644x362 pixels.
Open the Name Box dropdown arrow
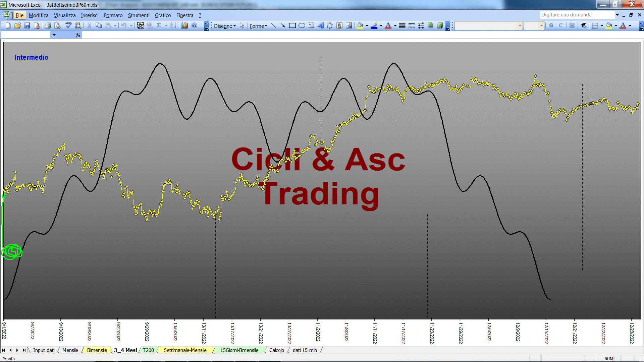coord(54,35)
